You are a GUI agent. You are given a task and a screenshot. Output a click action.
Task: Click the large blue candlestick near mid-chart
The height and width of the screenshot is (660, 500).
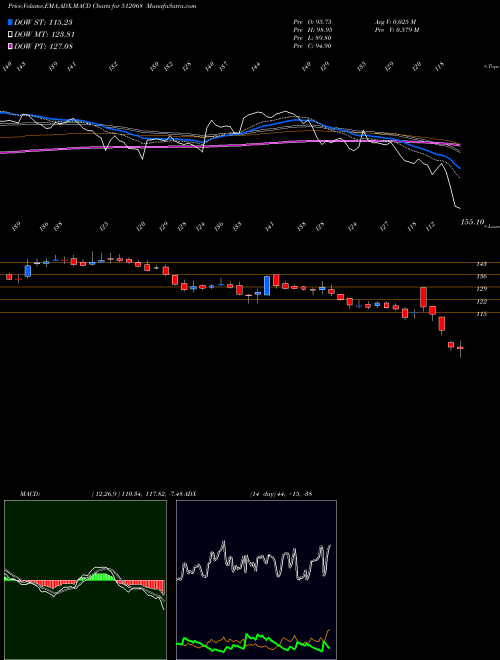[267, 286]
